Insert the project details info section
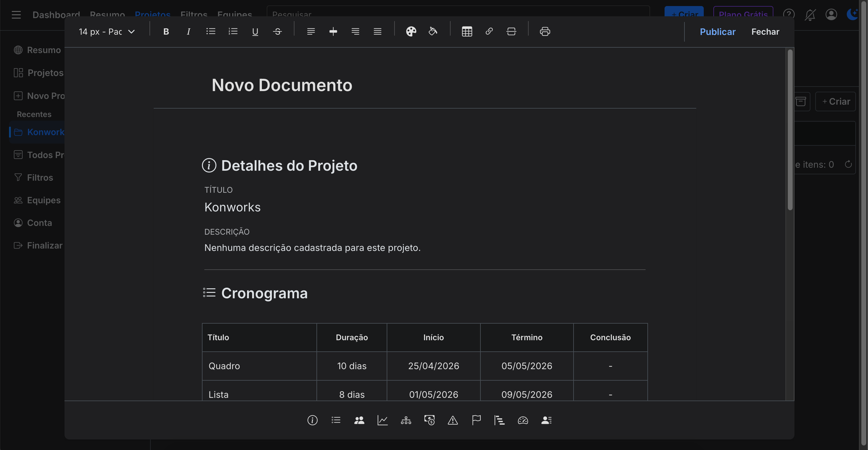Screen dimensions: 868x450 312,420
